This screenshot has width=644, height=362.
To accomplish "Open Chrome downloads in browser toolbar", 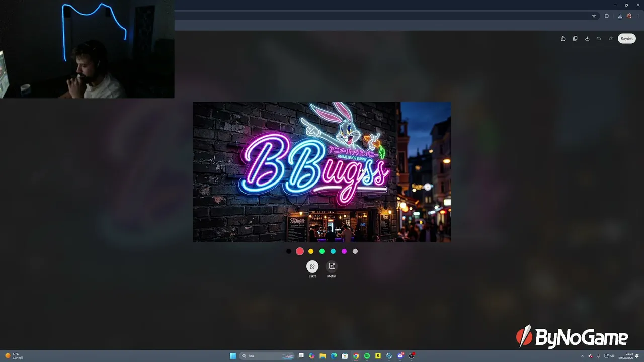I will click(x=620, y=16).
